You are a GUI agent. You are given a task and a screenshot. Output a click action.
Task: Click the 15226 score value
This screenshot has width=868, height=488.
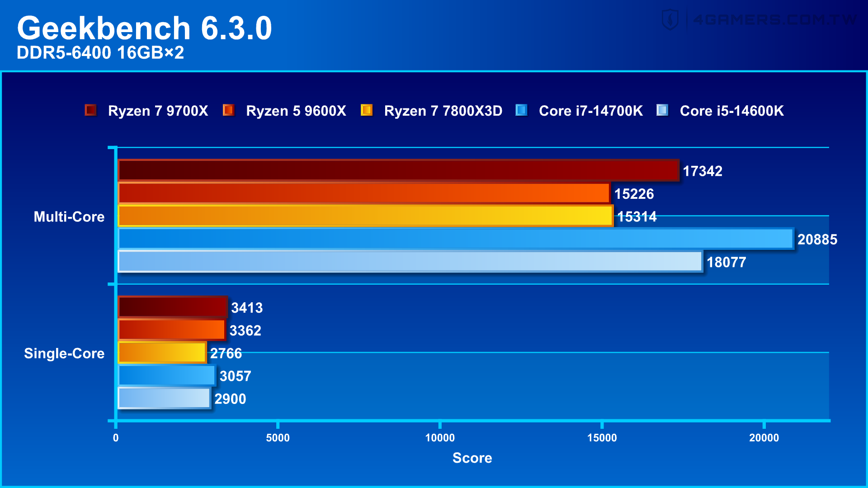point(634,194)
